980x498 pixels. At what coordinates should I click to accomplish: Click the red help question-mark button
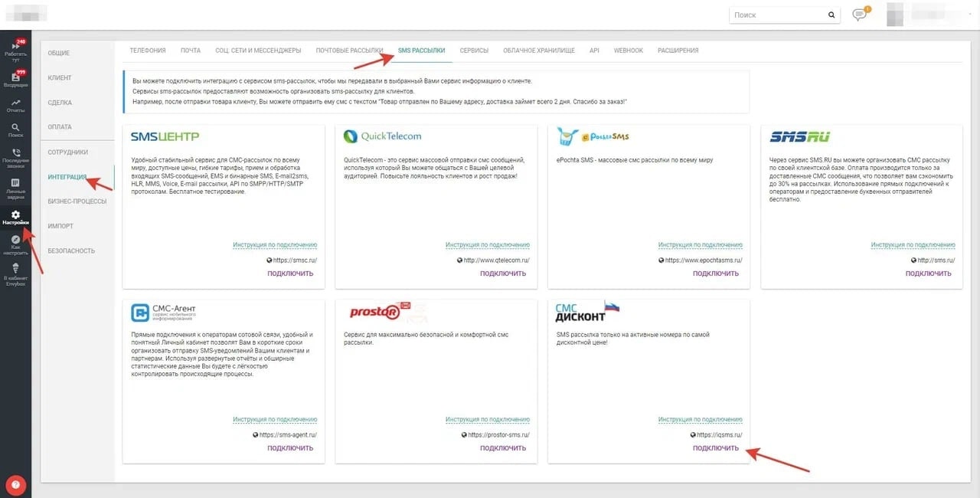tap(15, 484)
